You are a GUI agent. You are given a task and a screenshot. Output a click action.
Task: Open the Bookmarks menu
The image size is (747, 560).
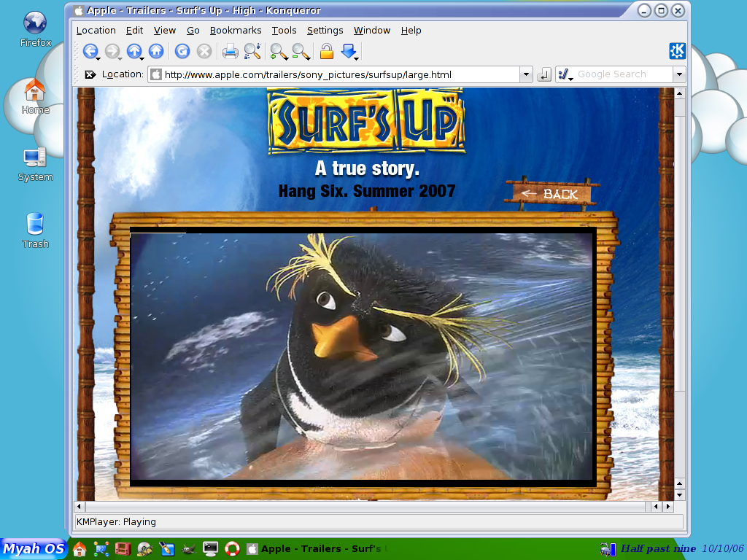[236, 31]
